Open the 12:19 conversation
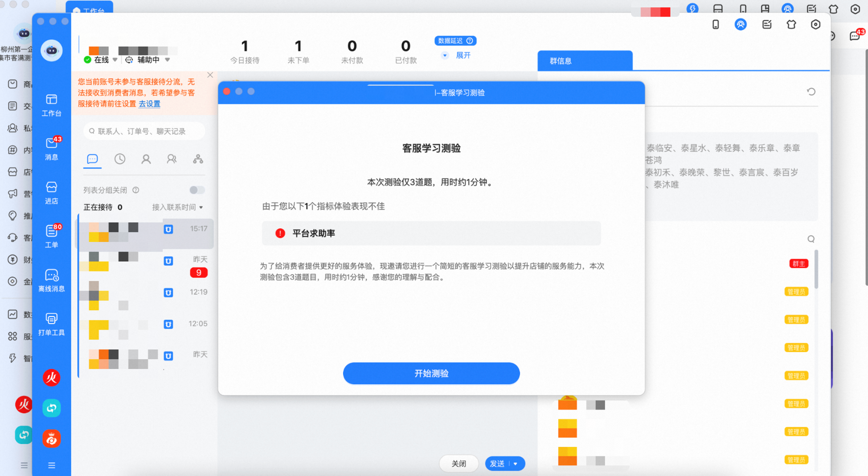Viewport: 868px width, 476px height. [x=146, y=297]
